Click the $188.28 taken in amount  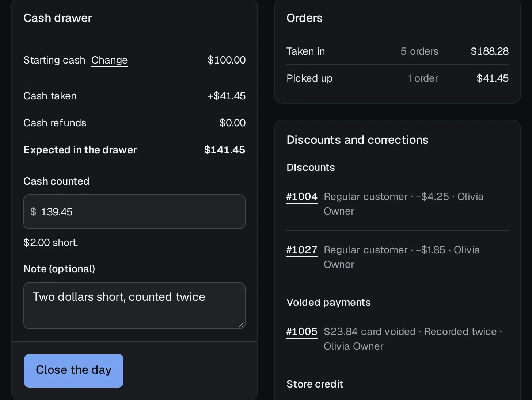pyautogui.click(x=490, y=51)
